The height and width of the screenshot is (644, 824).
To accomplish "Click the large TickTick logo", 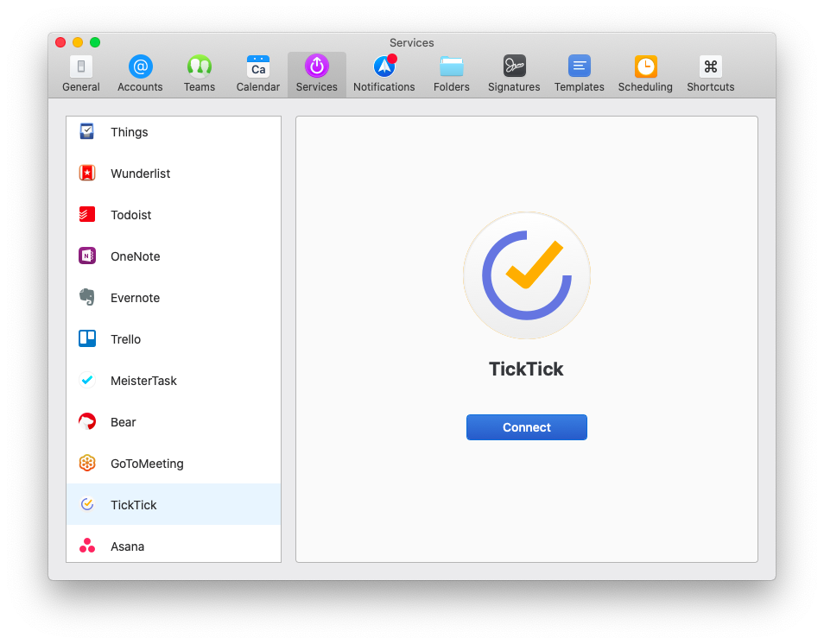I will click(x=526, y=276).
